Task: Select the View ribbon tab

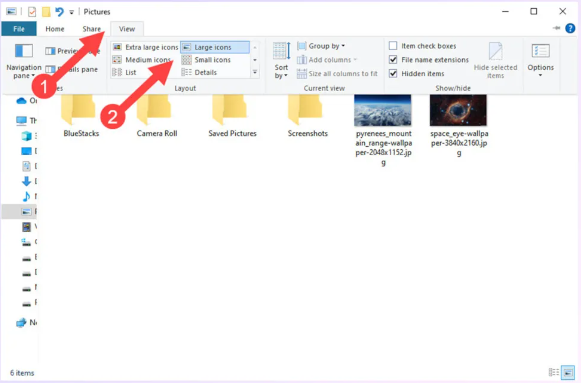Action: (127, 29)
